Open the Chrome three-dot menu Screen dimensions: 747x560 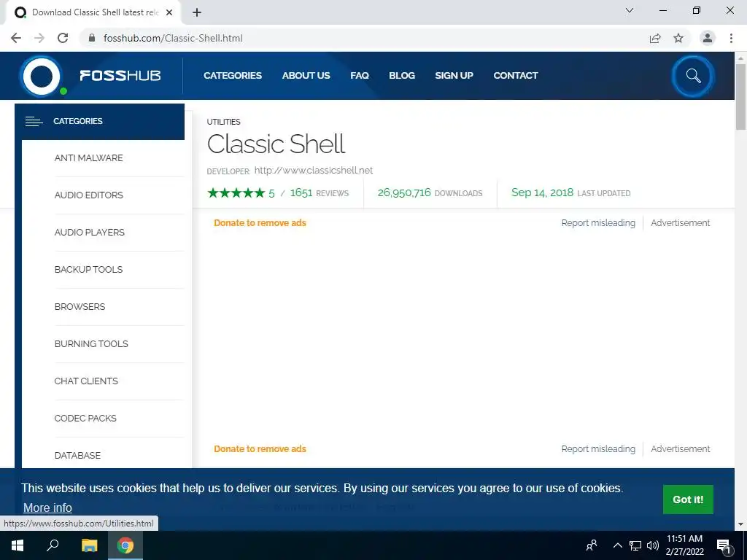[731, 38]
